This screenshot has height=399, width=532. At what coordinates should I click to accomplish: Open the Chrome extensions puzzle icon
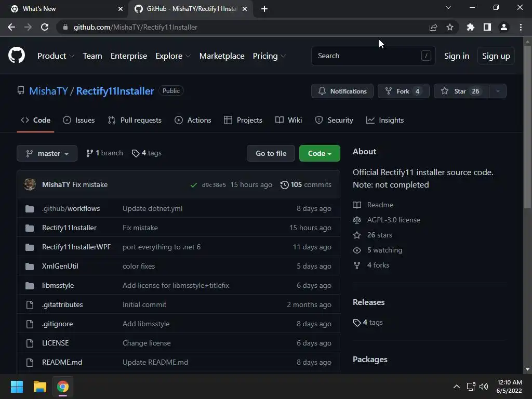coord(470,27)
